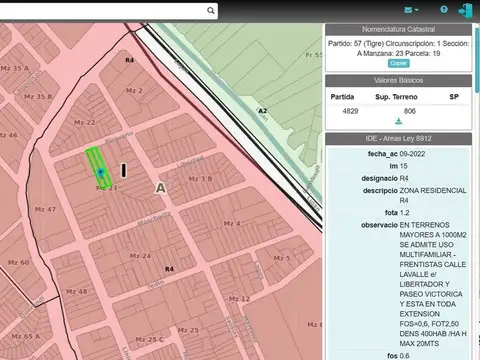Click the Mz 5 block label
480x360 pixels.
coord(282,258)
